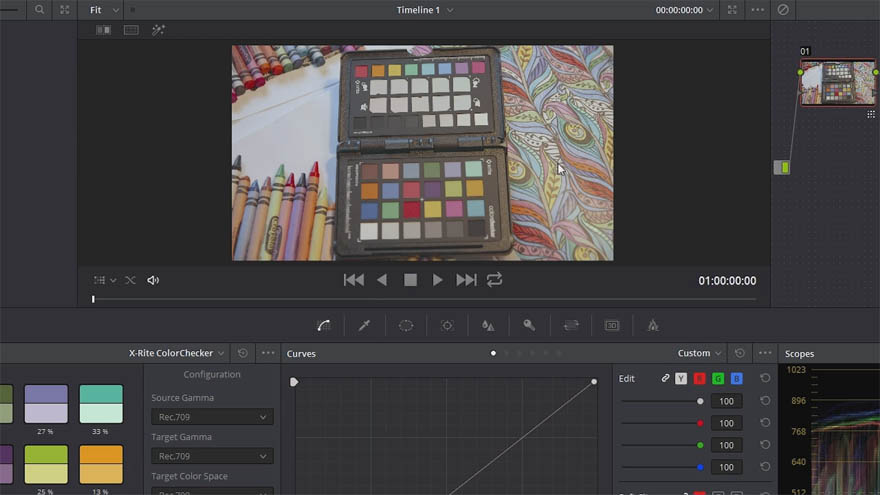Stop playback
Image resolution: width=880 pixels, height=495 pixels.
click(410, 279)
